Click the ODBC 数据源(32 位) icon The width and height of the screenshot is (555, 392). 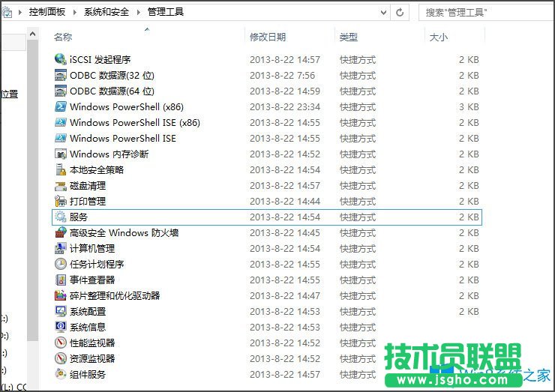point(61,75)
